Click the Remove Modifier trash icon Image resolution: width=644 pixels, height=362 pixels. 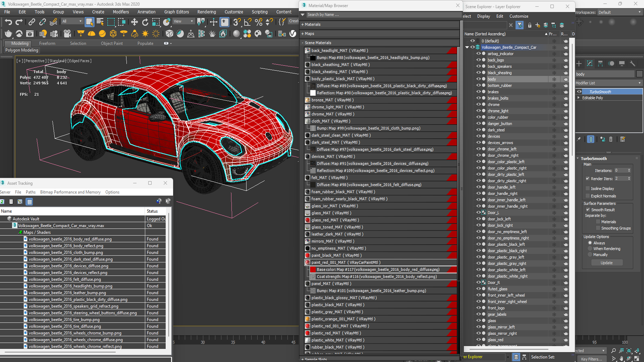pos(611,139)
